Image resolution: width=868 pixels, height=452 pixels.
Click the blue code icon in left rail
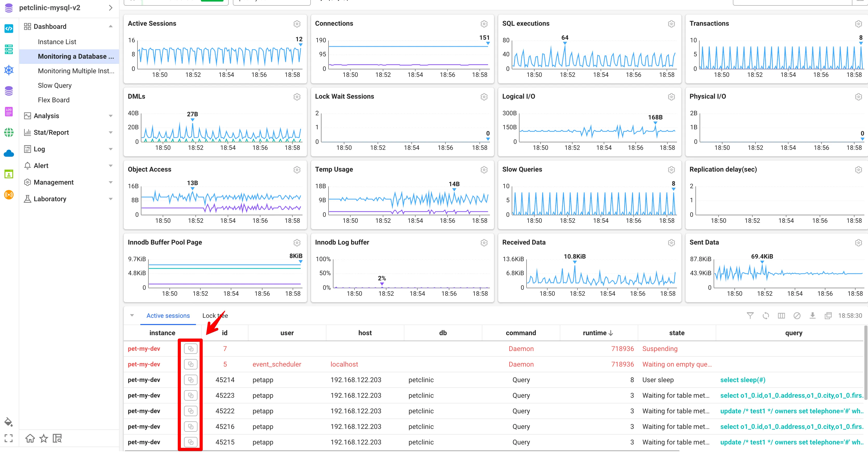[x=9, y=29]
